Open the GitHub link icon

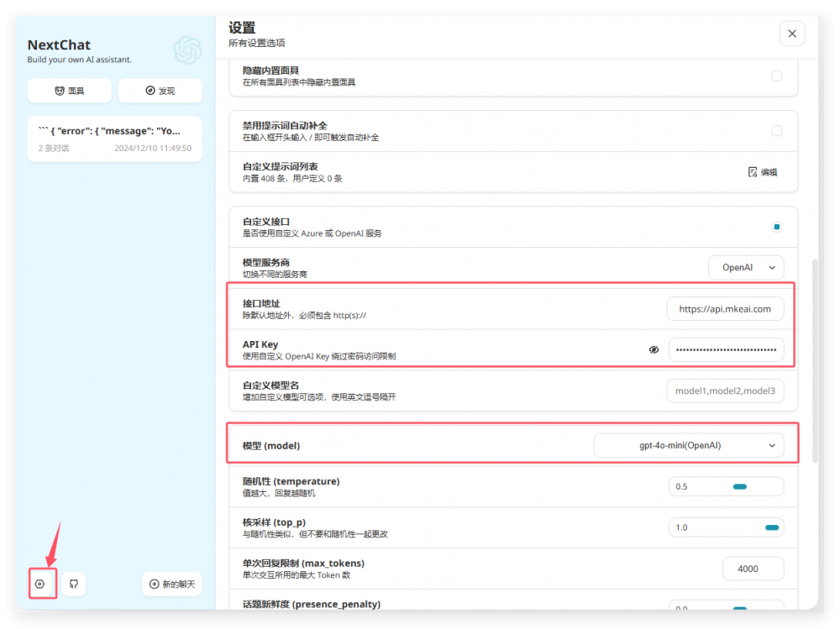pyautogui.click(x=74, y=584)
